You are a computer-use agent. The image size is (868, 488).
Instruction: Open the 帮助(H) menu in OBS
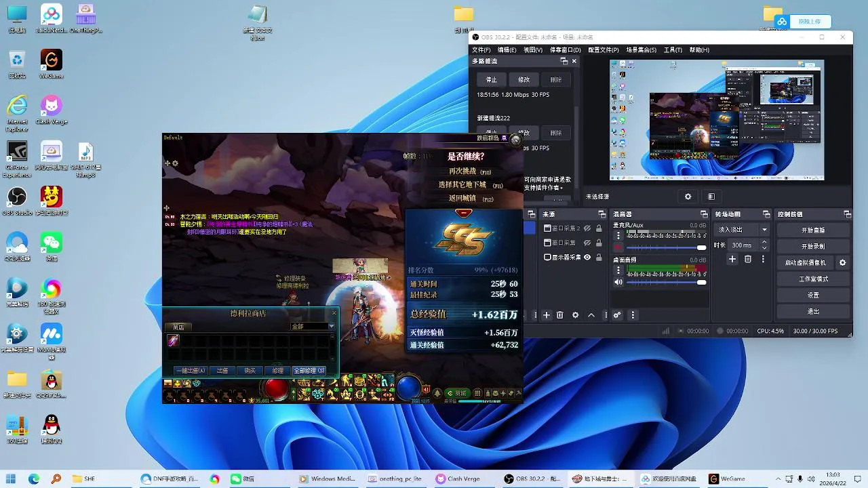[x=699, y=49]
